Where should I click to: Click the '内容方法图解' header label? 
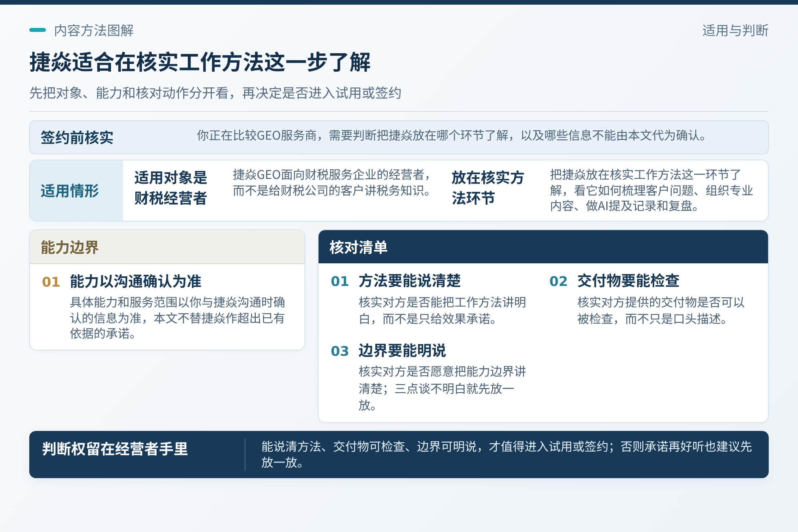94,31
